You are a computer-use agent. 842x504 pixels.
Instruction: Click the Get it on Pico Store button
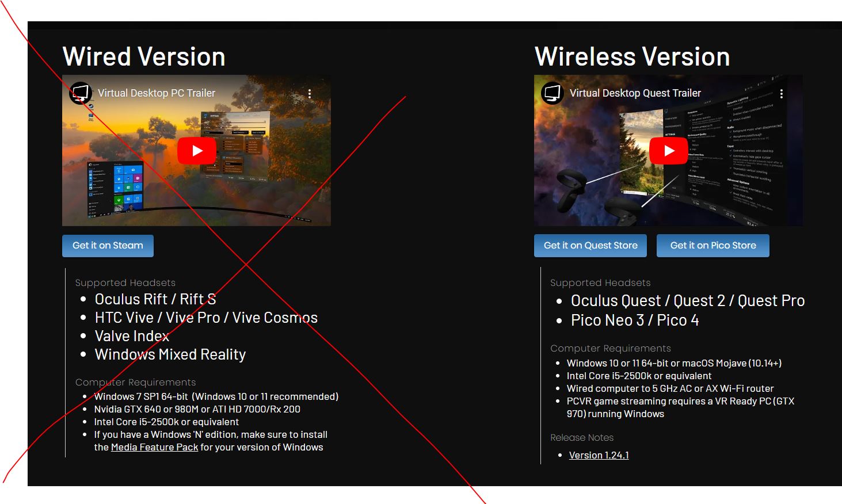pos(713,246)
